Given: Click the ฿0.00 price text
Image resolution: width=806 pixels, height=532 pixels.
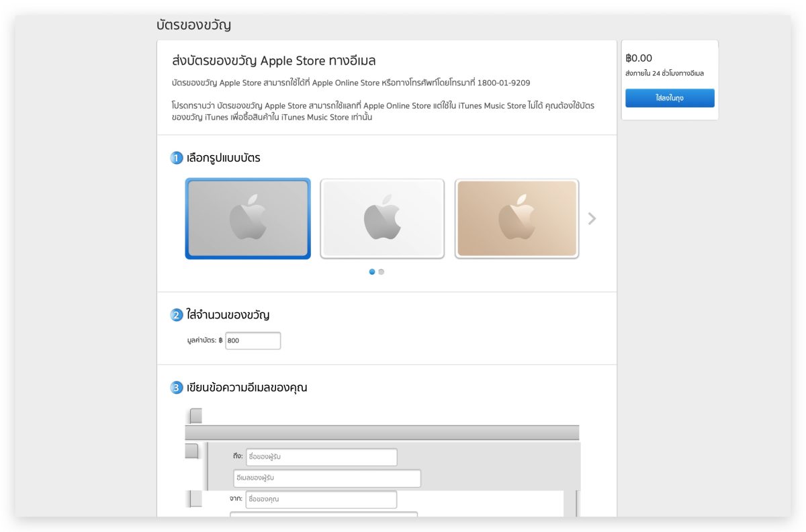Looking at the screenshot, I should tap(639, 58).
